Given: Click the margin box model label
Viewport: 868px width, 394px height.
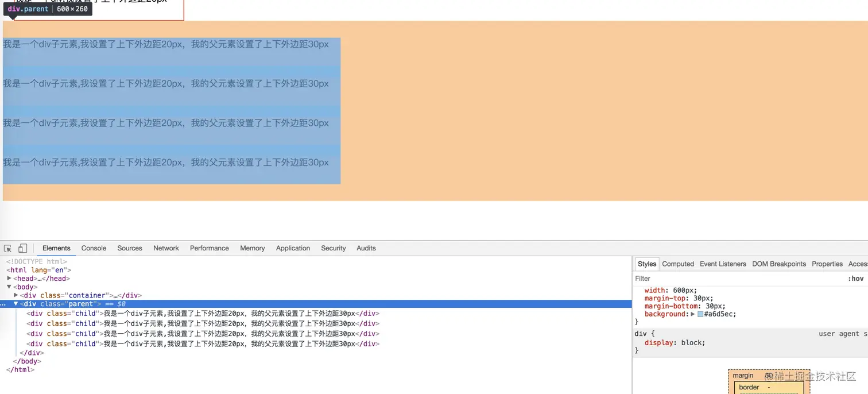Looking at the screenshot, I should (x=743, y=376).
